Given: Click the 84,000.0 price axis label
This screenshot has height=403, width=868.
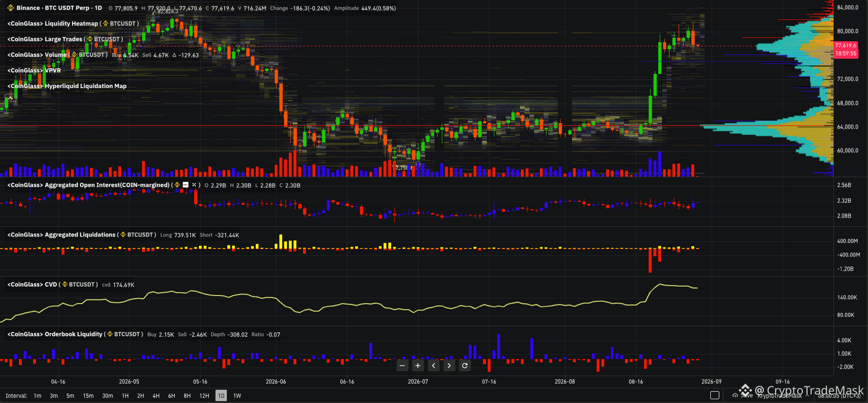Looking at the screenshot, I should coord(848,7).
